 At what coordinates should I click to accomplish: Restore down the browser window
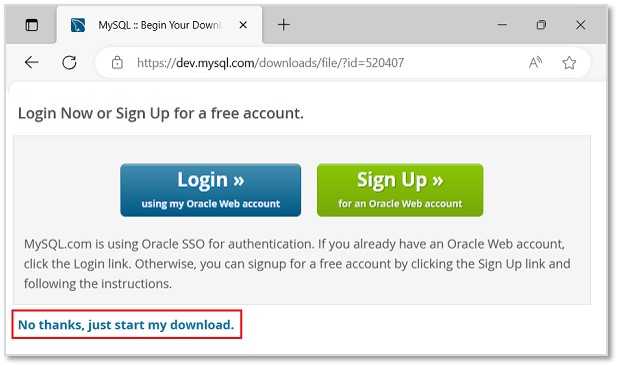coord(541,25)
